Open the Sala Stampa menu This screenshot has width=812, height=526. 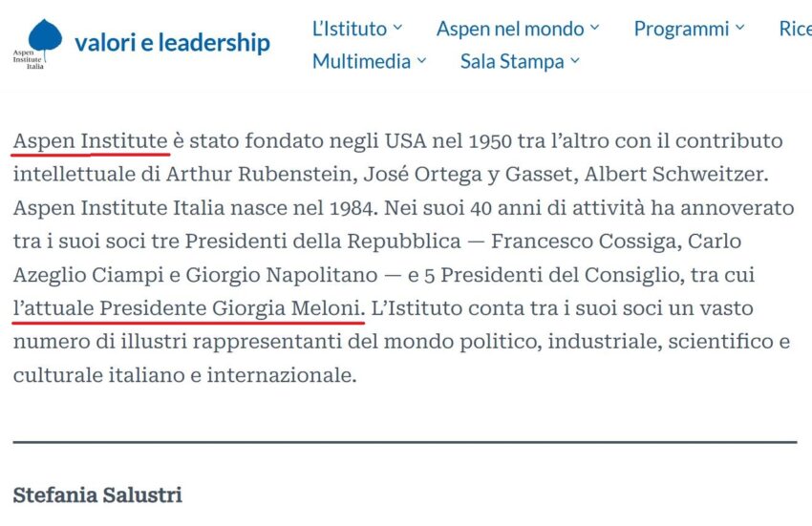[512, 62]
